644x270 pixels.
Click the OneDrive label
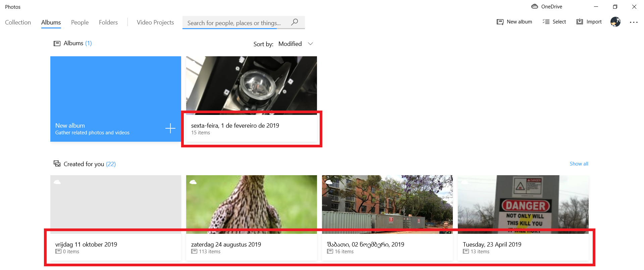coord(551,7)
